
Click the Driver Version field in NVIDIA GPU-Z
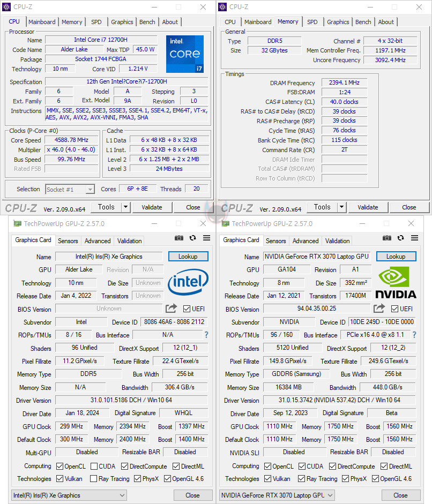pyautogui.click(x=340, y=400)
